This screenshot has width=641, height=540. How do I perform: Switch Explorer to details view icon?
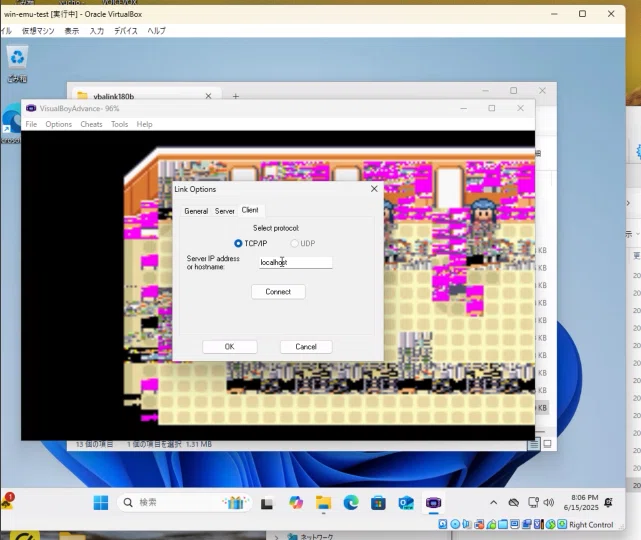point(533,444)
